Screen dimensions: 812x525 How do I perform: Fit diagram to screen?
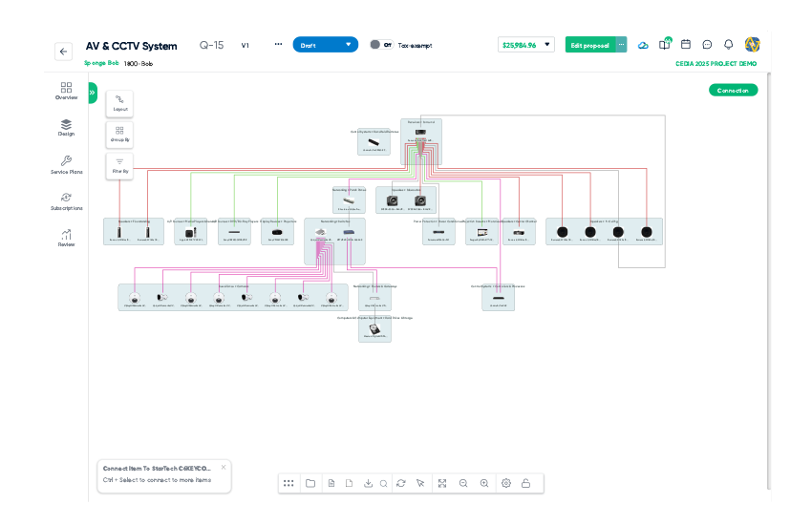coord(441,484)
